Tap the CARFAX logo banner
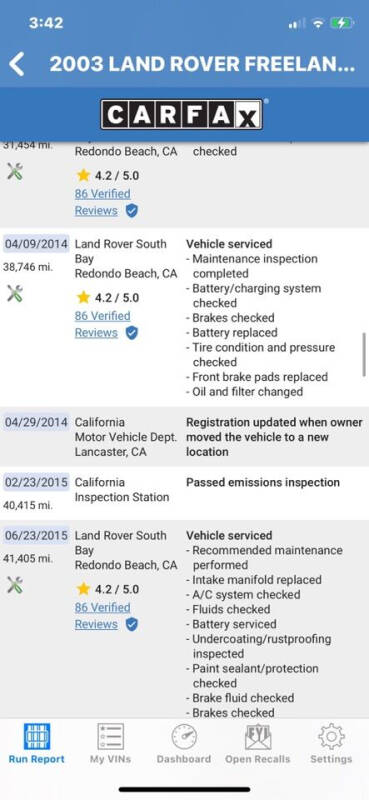The image size is (369, 800). point(182,114)
